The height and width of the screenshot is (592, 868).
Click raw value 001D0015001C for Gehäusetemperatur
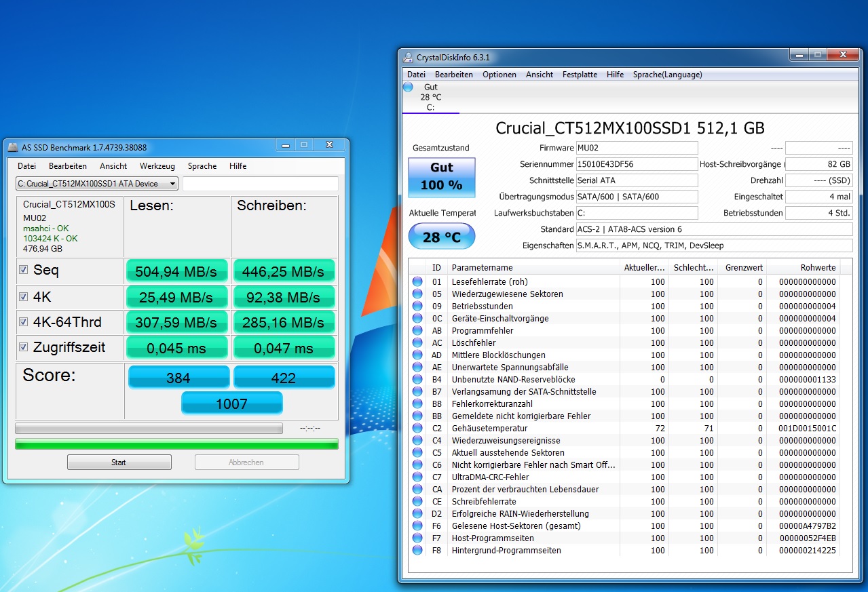[x=808, y=428]
